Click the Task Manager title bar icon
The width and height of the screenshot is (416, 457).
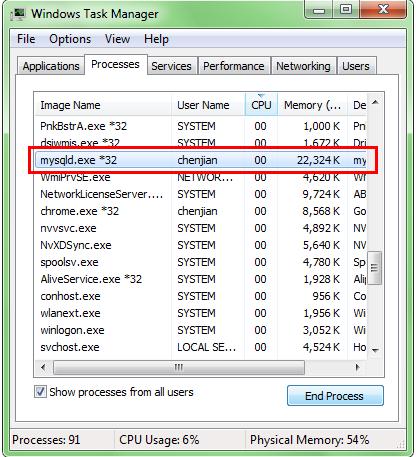pos(18,13)
